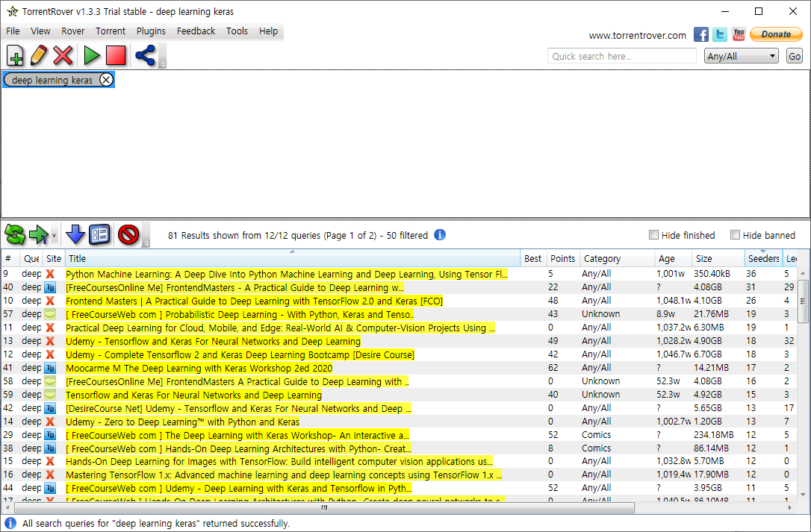Screen dimensions: 811x532
Task: Sort results by Title column header
Action: 293,258
